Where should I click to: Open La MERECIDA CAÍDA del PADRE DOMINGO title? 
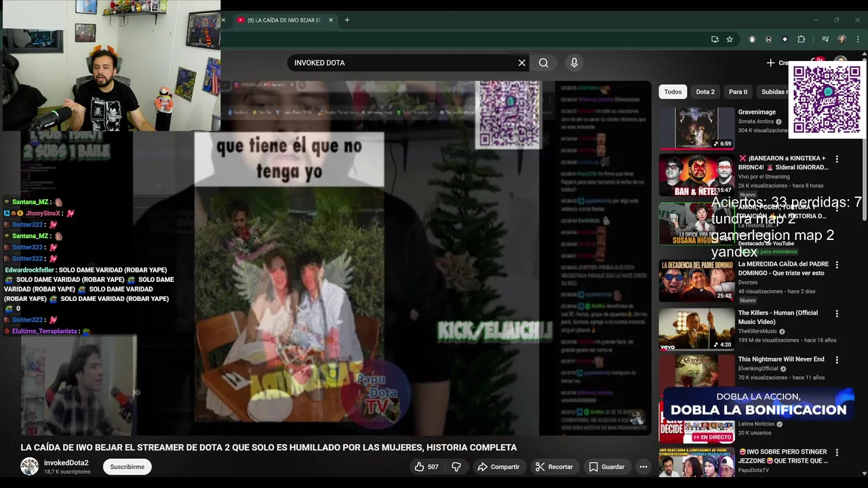(x=783, y=268)
